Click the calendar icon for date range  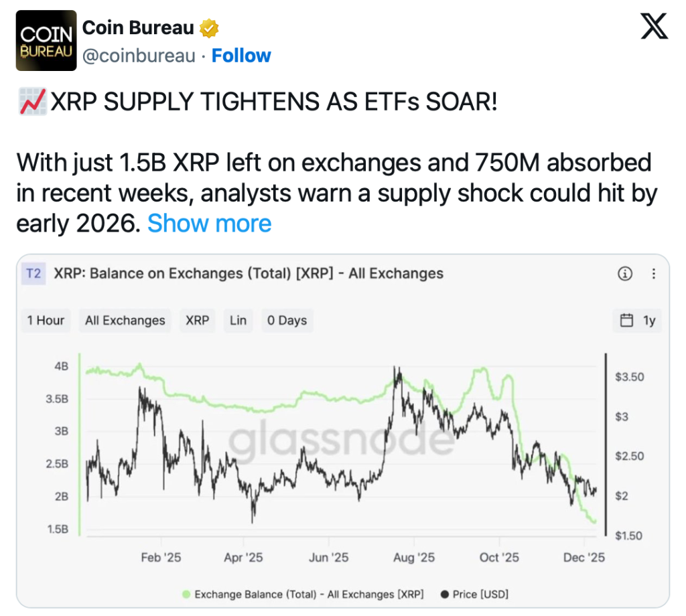click(626, 320)
